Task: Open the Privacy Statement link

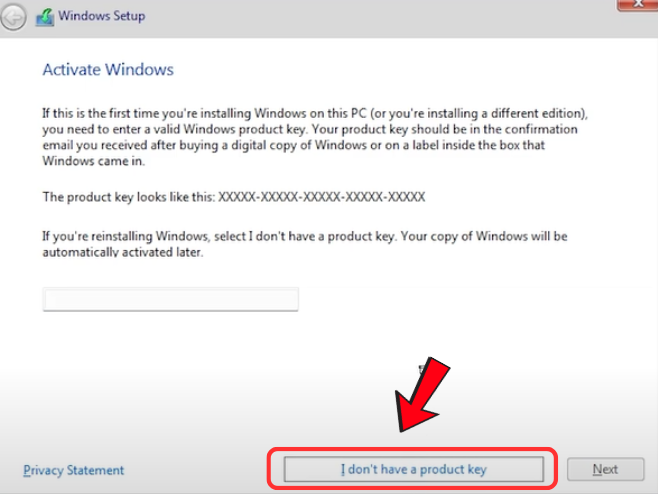Action: [x=73, y=470]
